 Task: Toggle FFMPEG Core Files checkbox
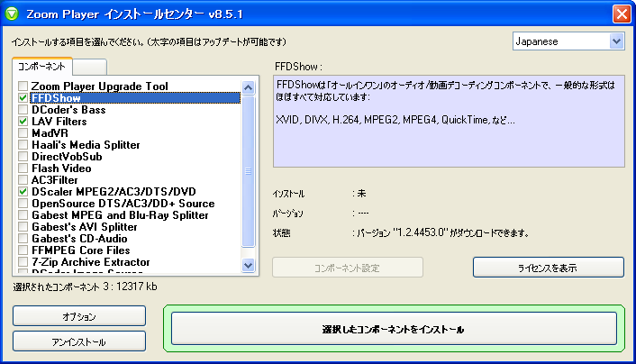tap(23, 250)
